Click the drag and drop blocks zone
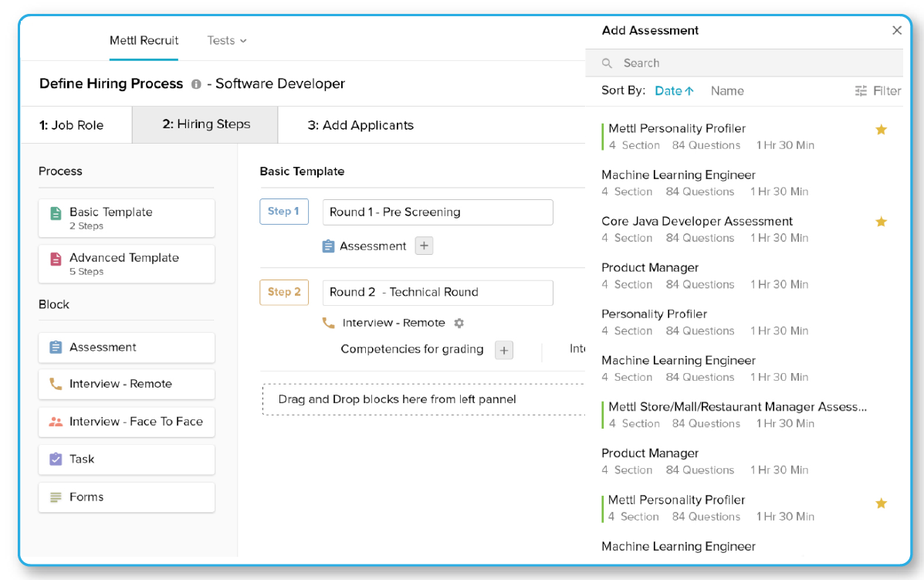Image resolution: width=924 pixels, height=580 pixels. coord(423,399)
